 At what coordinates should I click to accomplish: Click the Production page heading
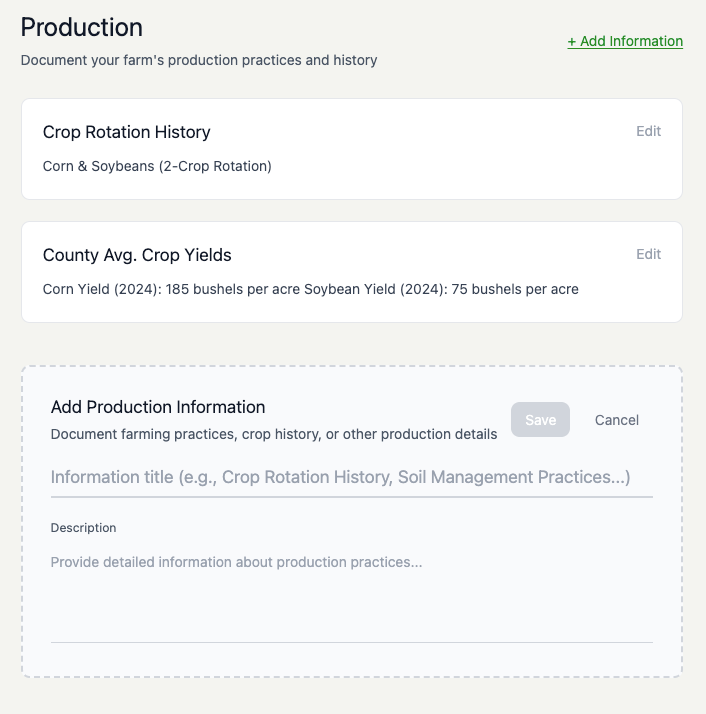(x=82, y=27)
